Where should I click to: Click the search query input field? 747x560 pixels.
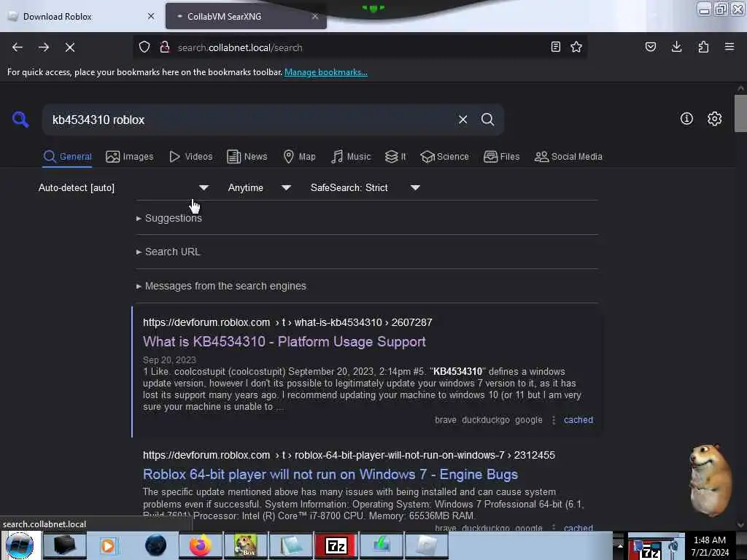pos(250,120)
